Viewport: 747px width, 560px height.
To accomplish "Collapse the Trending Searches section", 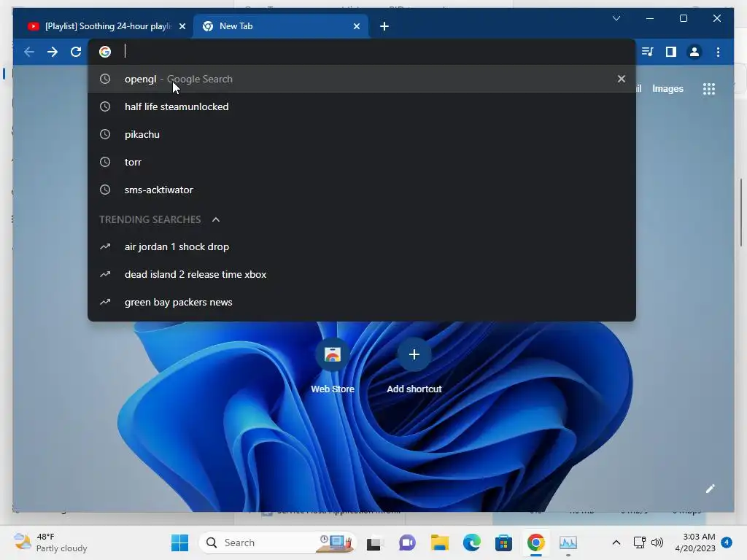I will [216, 219].
